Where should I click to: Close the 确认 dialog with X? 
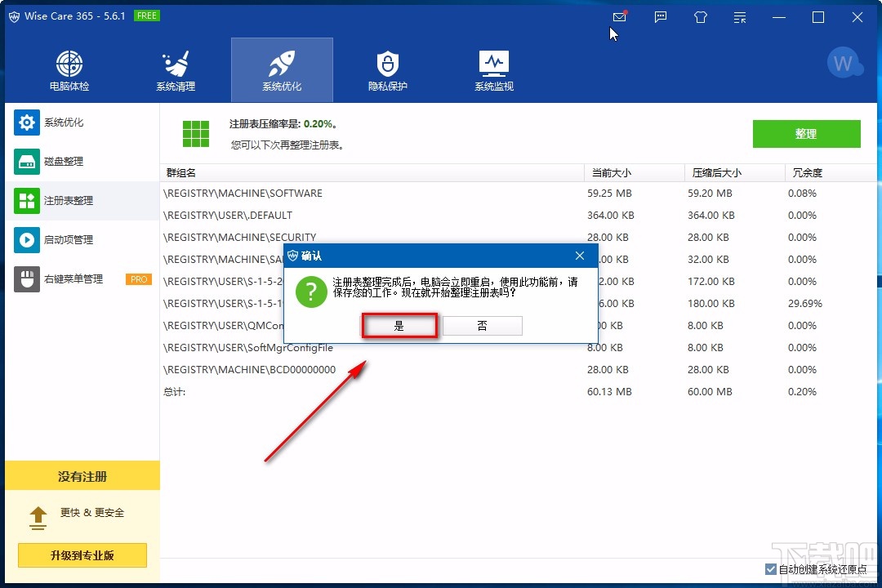pyautogui.click(x=580, y=256)
